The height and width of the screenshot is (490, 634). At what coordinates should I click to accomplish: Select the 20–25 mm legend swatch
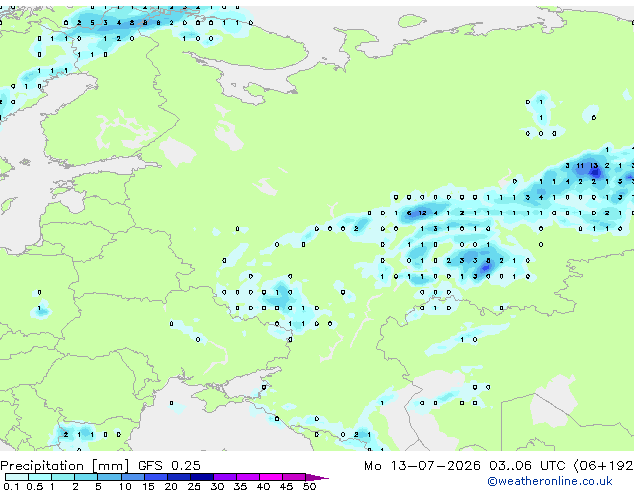click(178, 477)
